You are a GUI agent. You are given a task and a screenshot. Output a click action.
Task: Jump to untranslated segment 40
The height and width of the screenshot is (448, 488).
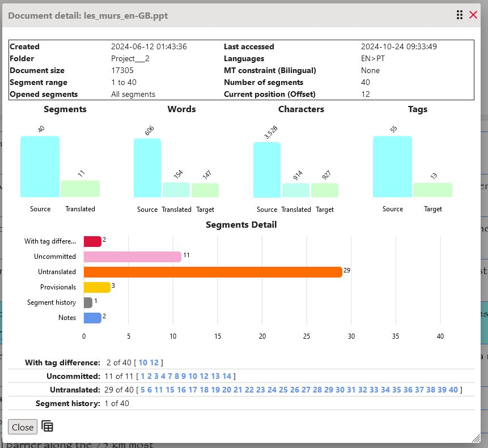point(453,390)
